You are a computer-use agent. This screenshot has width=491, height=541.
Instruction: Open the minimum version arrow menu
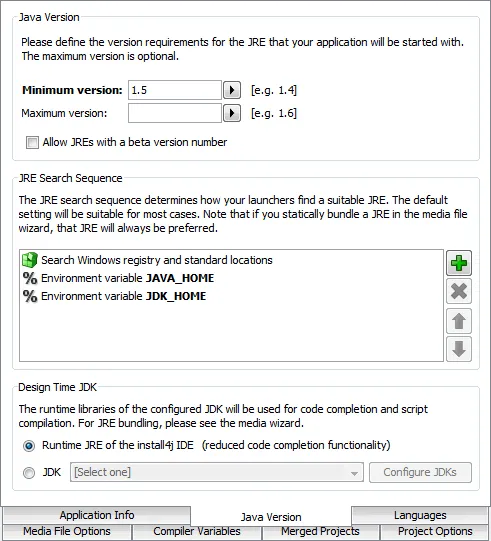[232, 90]
